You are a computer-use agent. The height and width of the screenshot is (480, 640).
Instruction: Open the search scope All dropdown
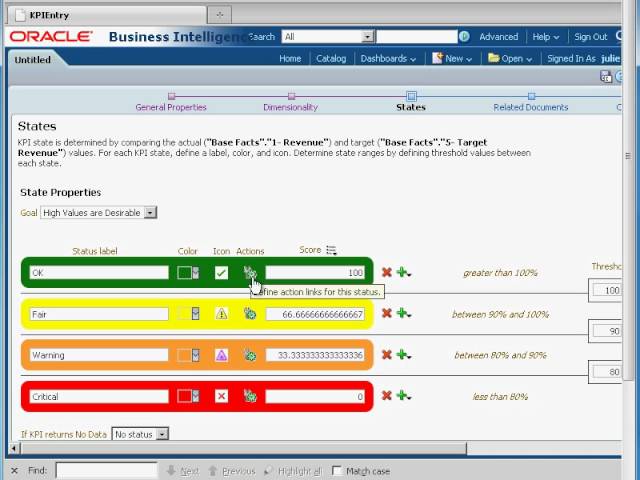click(x=328, y=37)
